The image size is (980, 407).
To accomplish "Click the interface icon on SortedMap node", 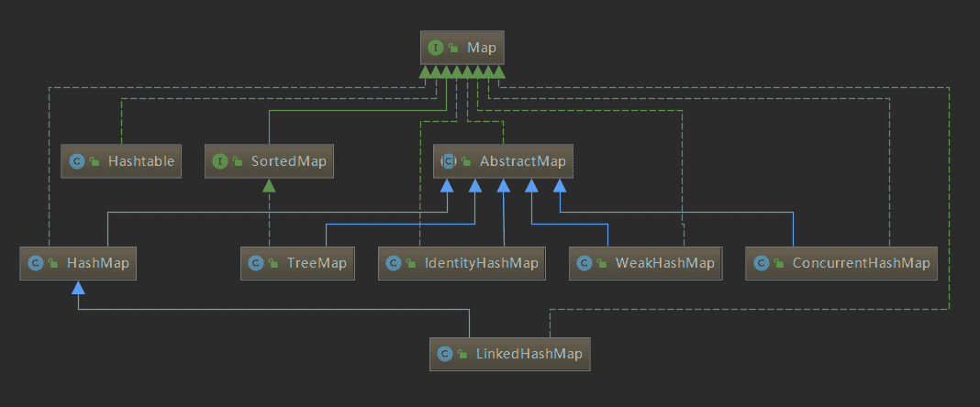I will 220,161.
